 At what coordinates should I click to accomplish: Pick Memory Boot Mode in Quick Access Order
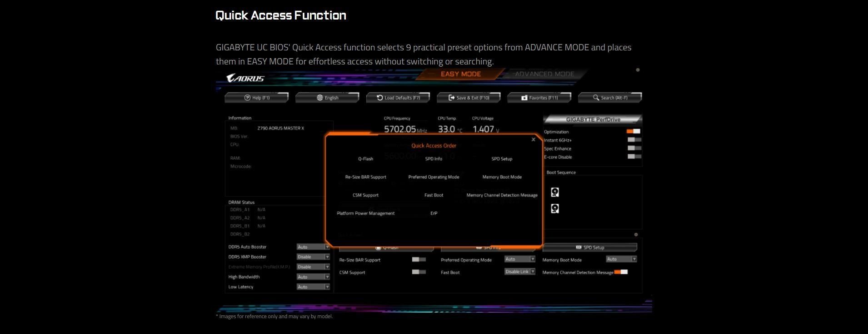click(x=502, y=177)
